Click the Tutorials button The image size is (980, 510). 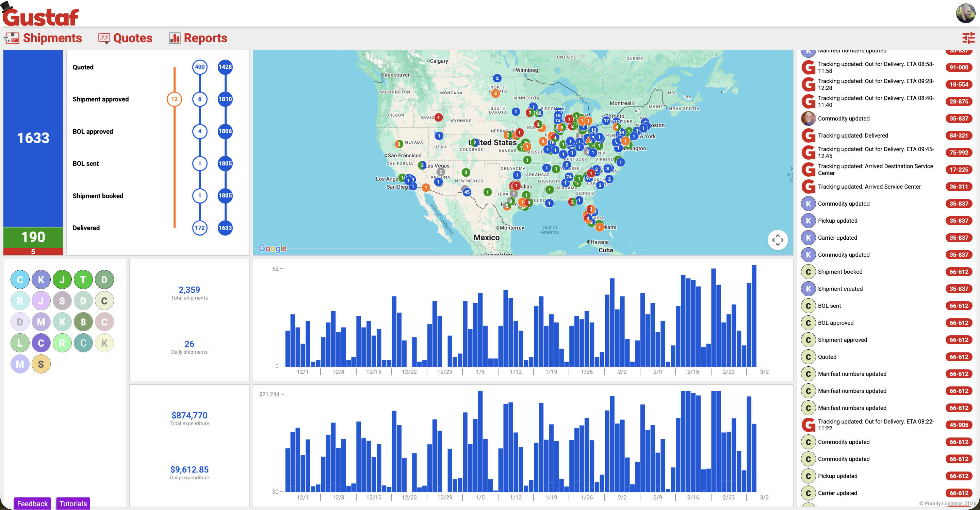(73, 503)
